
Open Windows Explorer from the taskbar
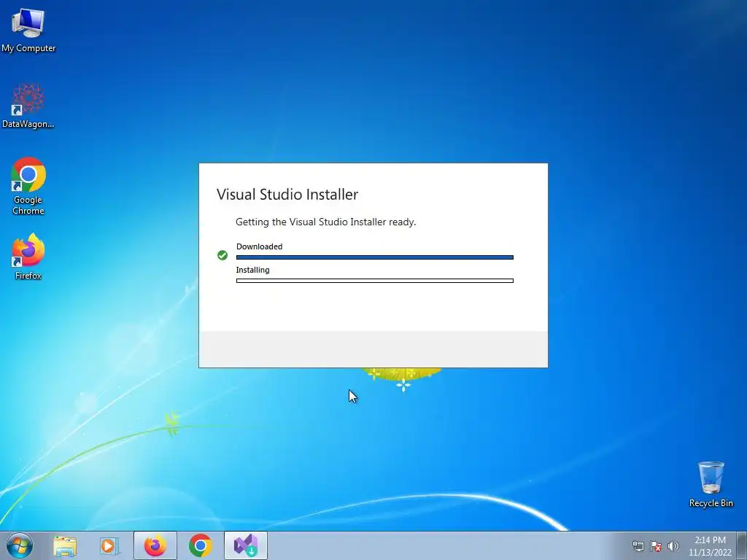(x=65, y=545)
